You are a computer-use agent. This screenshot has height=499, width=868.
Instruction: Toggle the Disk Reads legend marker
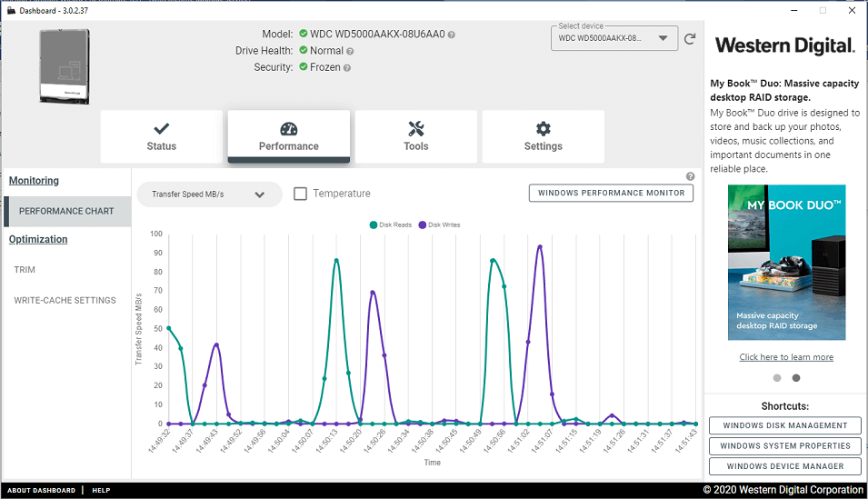[374, 225]
